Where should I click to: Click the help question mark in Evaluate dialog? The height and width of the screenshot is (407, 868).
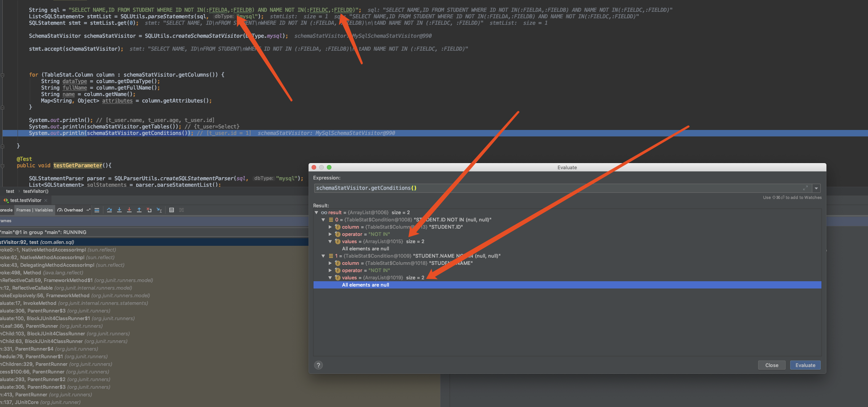tap(318, 365)
